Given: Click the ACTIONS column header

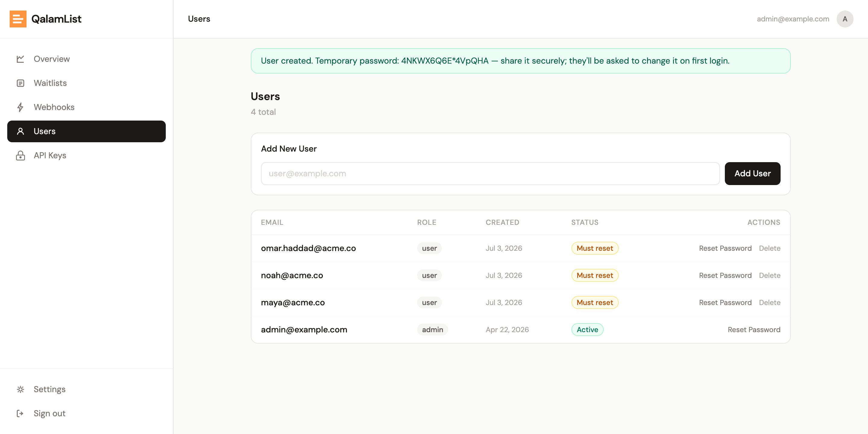Looking at the screenshot, I should [763, 222].
